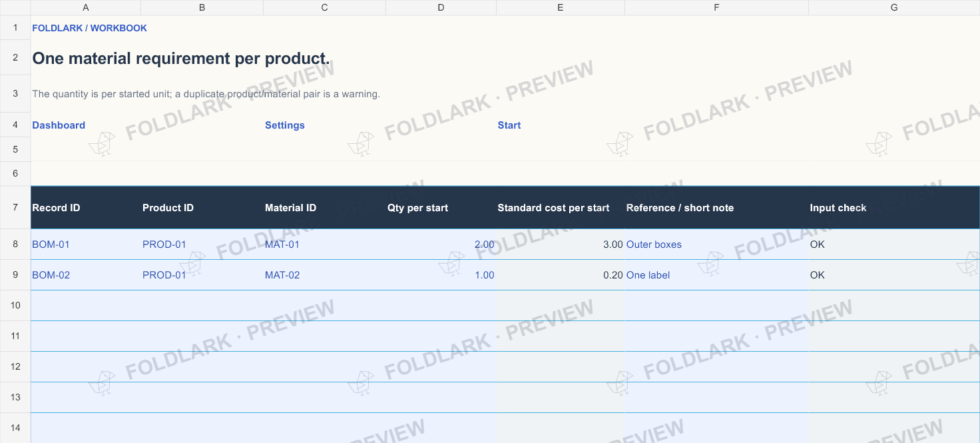Select the 3.00 standard cost cell
The image size is (980, 443).
coord(561,244)
